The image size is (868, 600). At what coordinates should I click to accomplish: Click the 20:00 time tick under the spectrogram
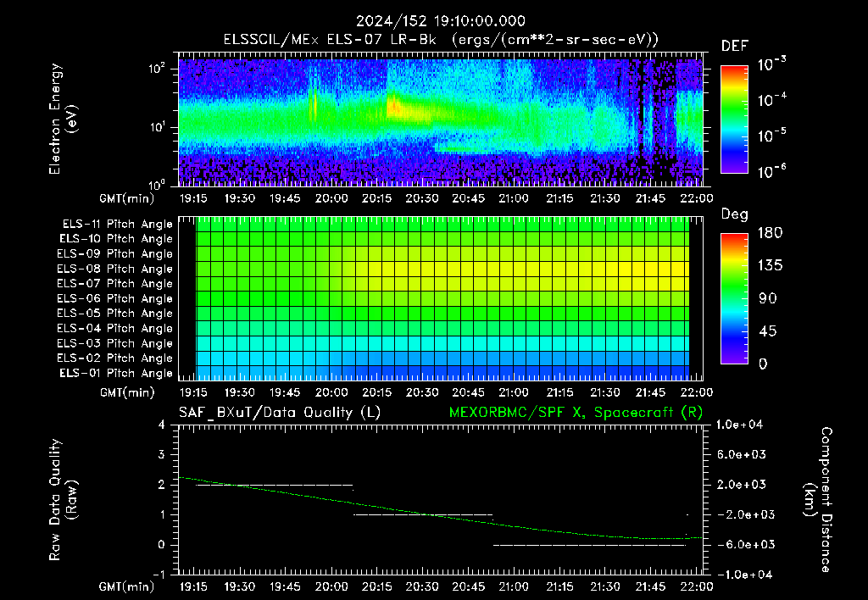tap(331, 198)
